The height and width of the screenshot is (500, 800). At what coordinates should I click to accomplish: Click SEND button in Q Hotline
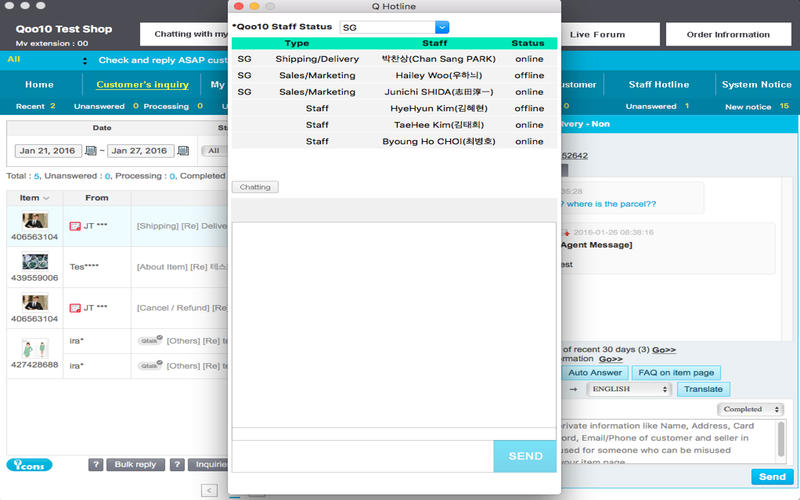tap(525, 456)
